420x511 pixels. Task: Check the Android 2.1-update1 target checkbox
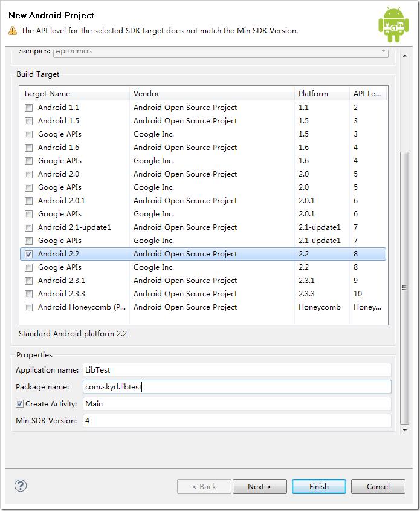coord(28,227)
